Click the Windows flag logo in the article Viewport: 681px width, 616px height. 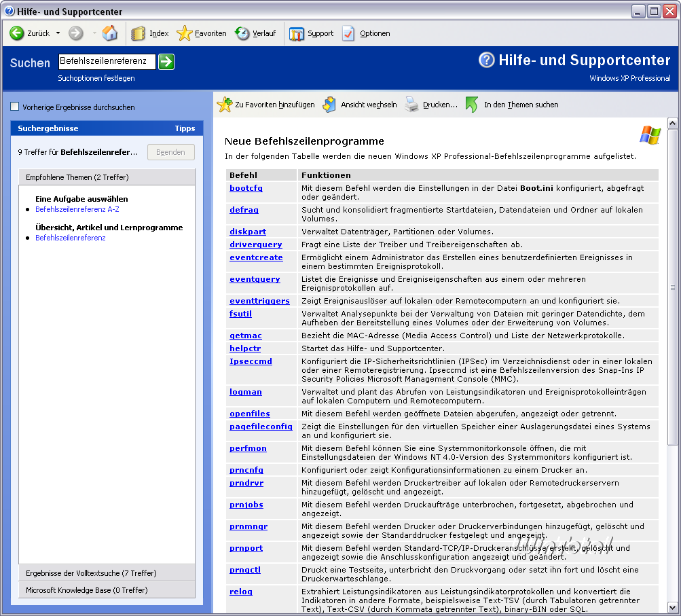tap(650, 135)
